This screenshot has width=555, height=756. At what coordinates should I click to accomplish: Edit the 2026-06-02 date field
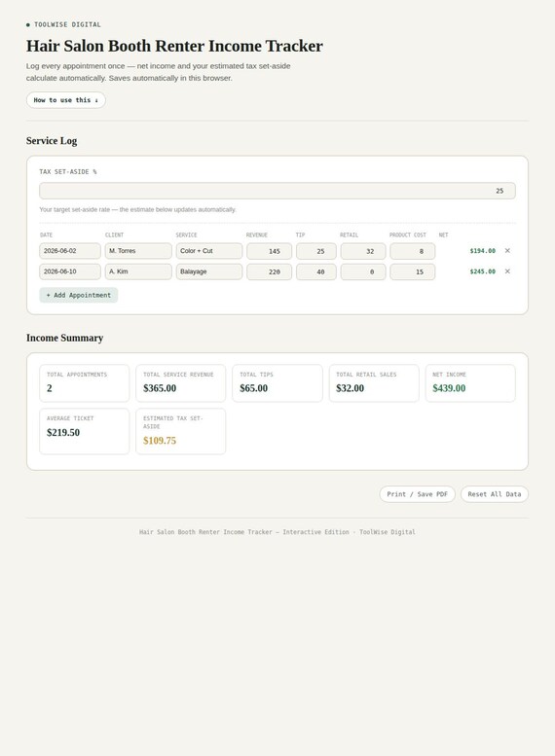(70, 251)
